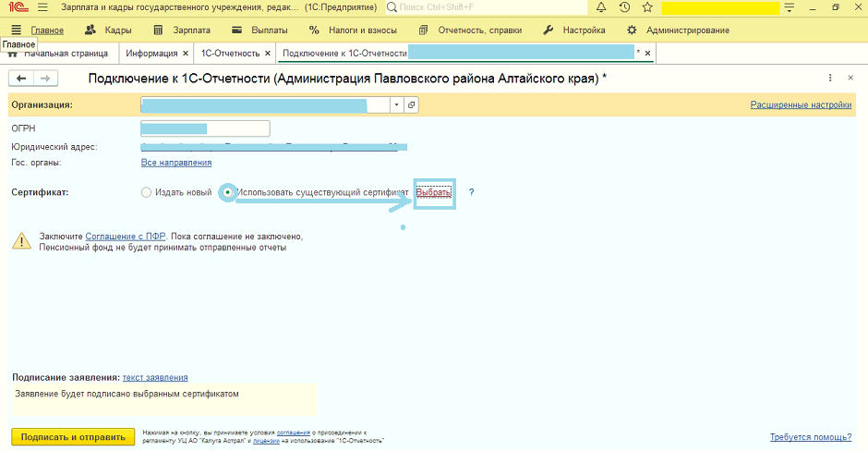Open the sections list icon left of Главное
The width and height of the screenshot is (868, 451).
(x=16, y=30)
